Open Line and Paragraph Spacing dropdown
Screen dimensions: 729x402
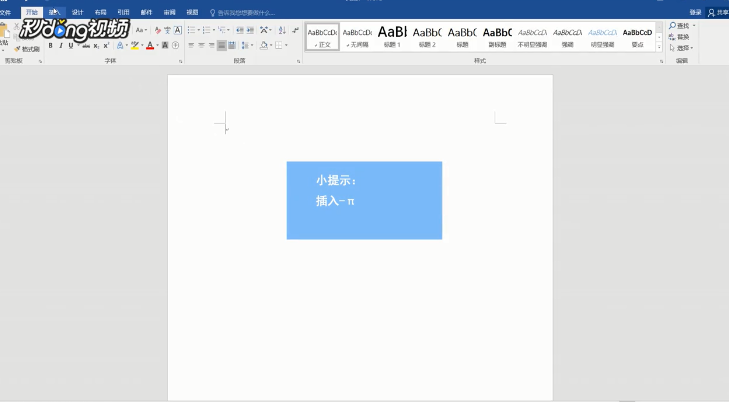[247, 46]
